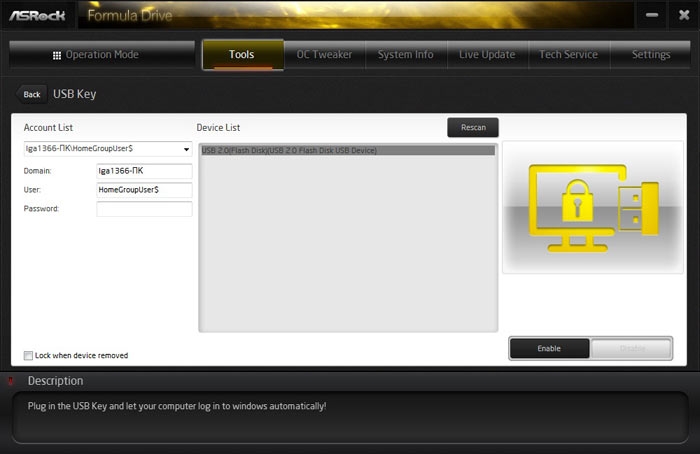Go to the Live Update tab
700x454 pixels.
click(x=488, y=54)
